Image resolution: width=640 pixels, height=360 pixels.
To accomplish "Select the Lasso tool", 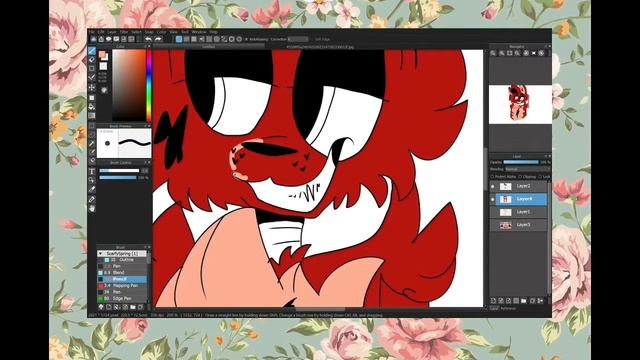I will 92,134.
